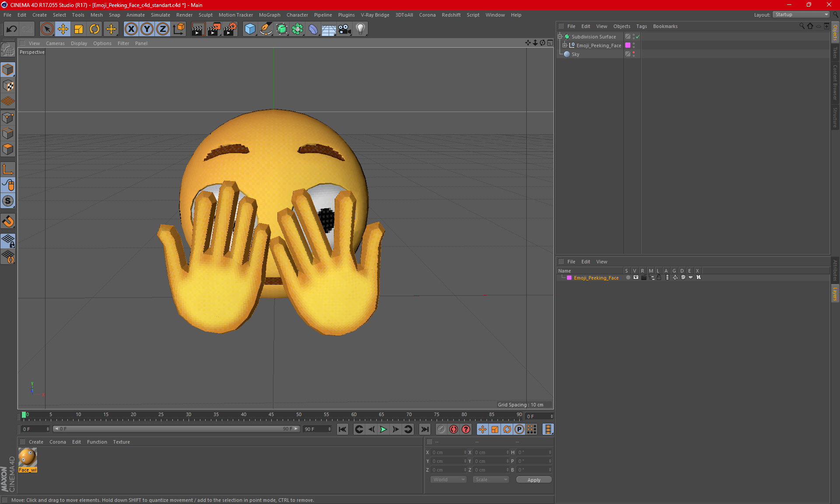Toggle Sky object visibility dots

pyautogui.click(x=633, y=54)
